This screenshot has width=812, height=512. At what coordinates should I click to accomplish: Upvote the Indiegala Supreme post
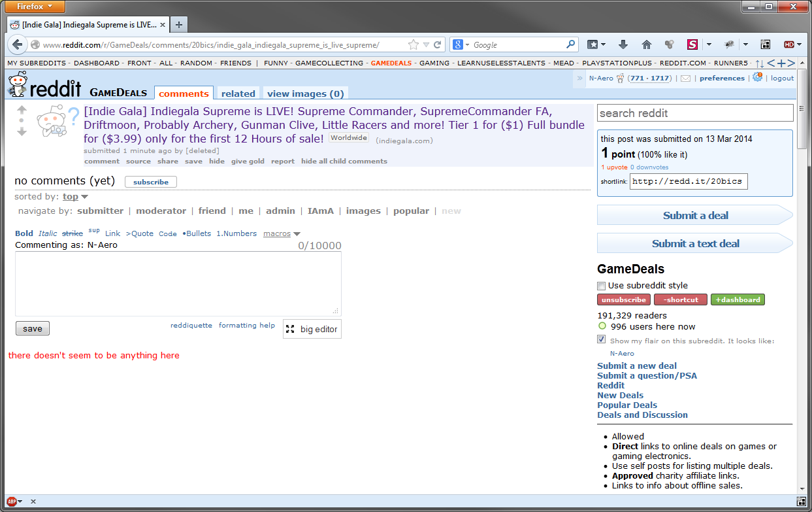tap(22, 110)
